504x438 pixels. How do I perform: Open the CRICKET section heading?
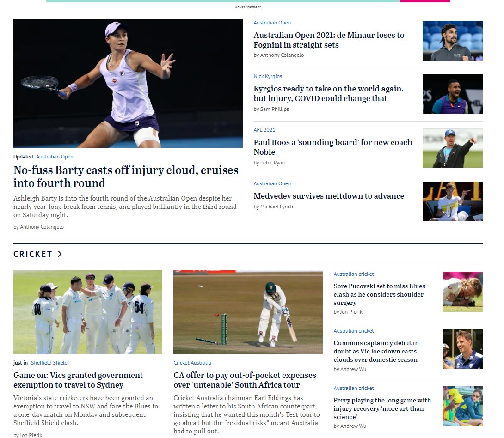[32, 254]
